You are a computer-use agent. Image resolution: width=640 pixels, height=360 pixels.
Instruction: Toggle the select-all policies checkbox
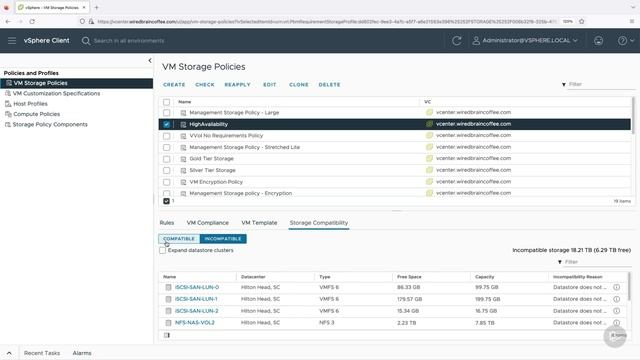point(167,102)
